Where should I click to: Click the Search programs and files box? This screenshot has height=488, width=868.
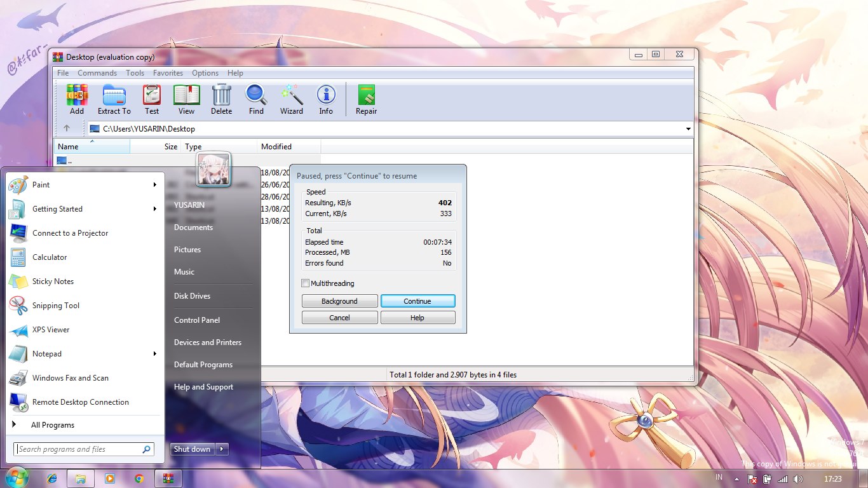pos(84,449)
